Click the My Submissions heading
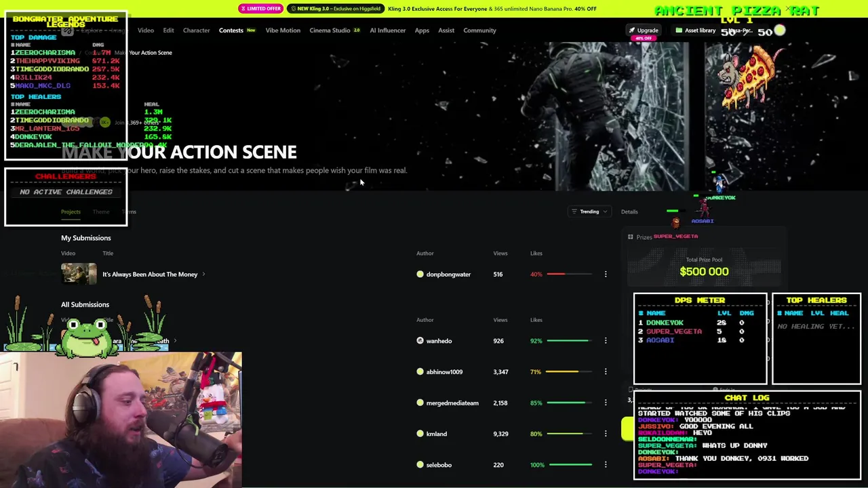The image size is (868, 488). pos(86,238)
